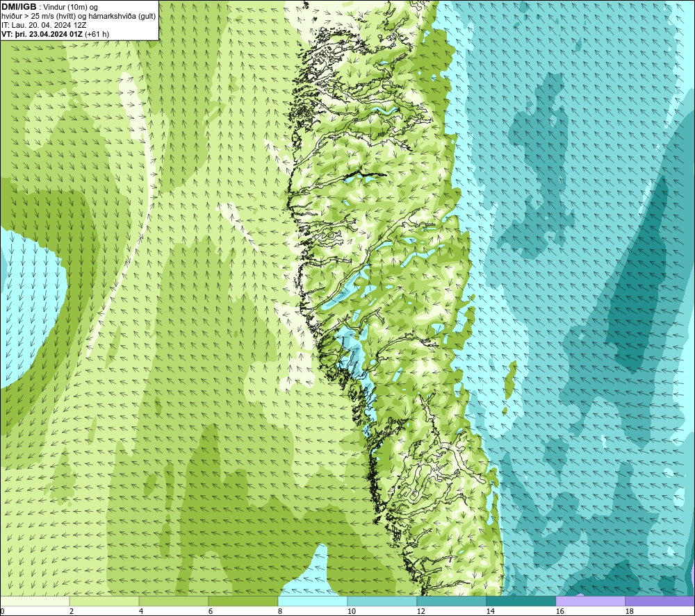This screenshot has width=695, height=616.
Task: Click the 'hviður > 25 m/s' legend line
Action: click(x=79, y=17)
